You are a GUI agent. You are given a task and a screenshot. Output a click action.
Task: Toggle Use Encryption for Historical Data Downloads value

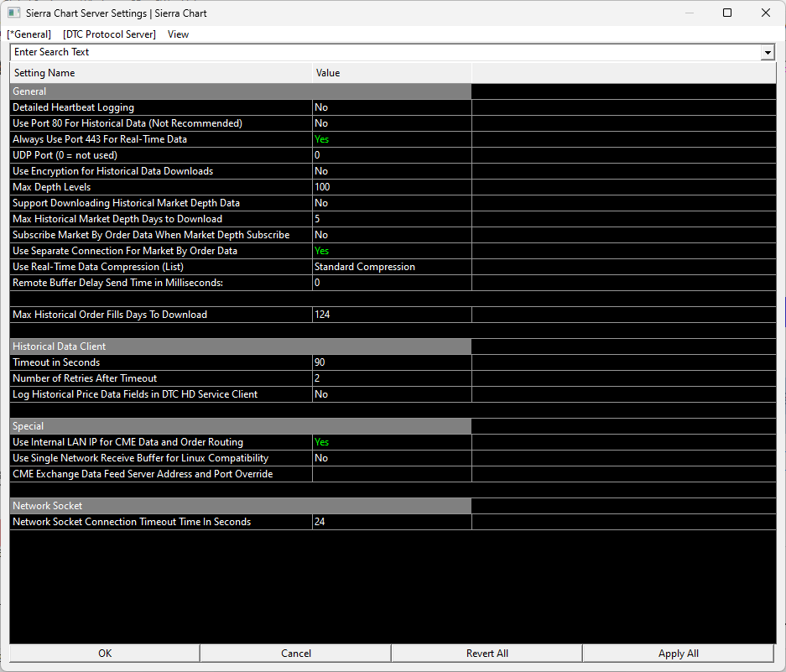(392, 171)
